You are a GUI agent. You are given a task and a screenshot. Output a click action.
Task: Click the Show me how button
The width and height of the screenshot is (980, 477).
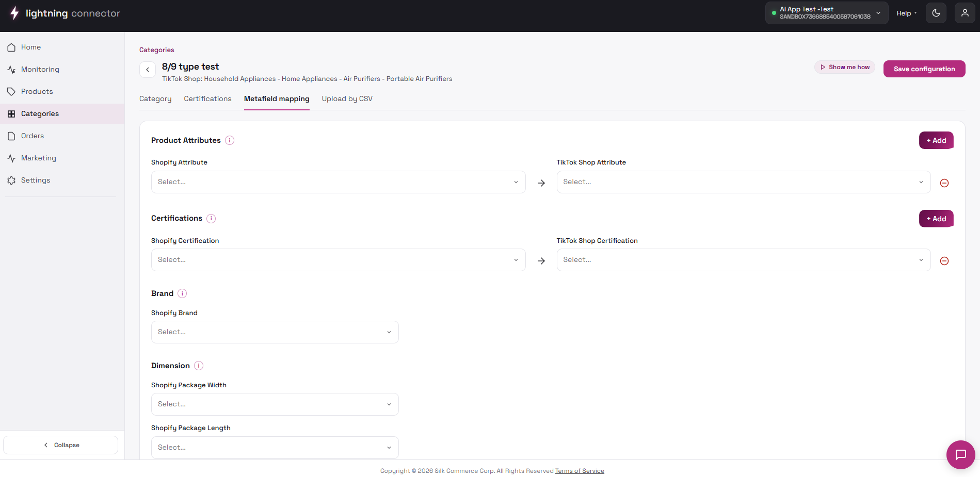845,67
